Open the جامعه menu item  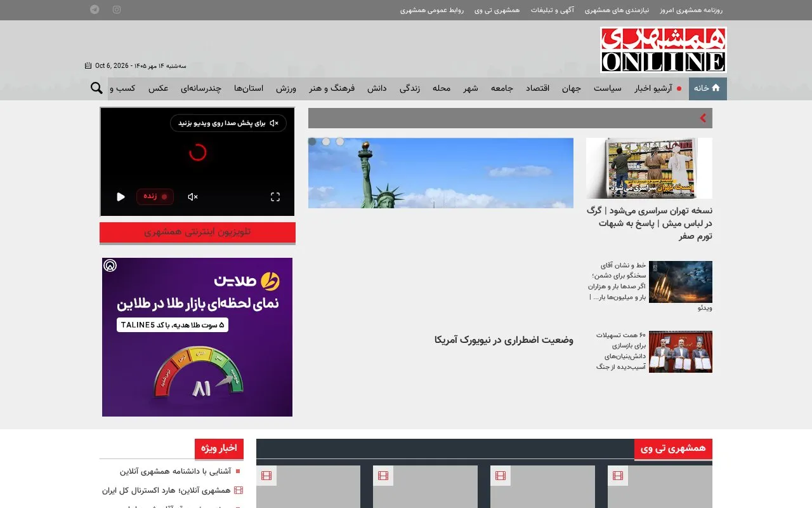[x=502, y=89]
